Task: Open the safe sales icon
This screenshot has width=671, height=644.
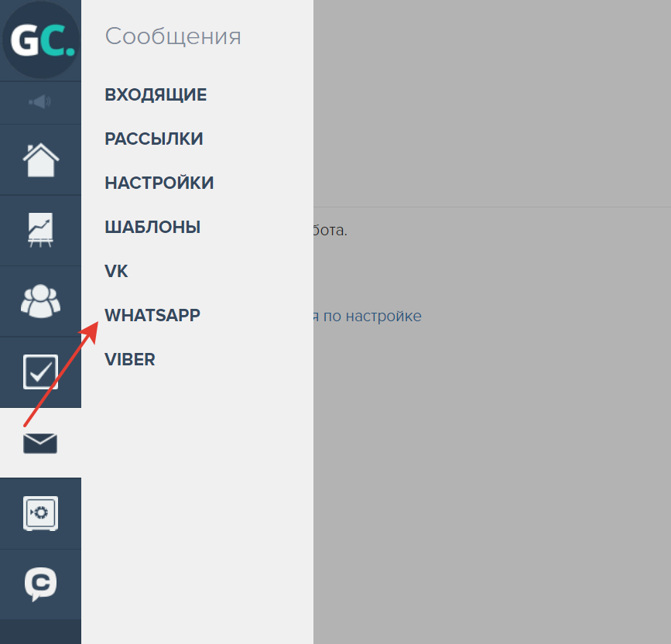Action: 41,513
